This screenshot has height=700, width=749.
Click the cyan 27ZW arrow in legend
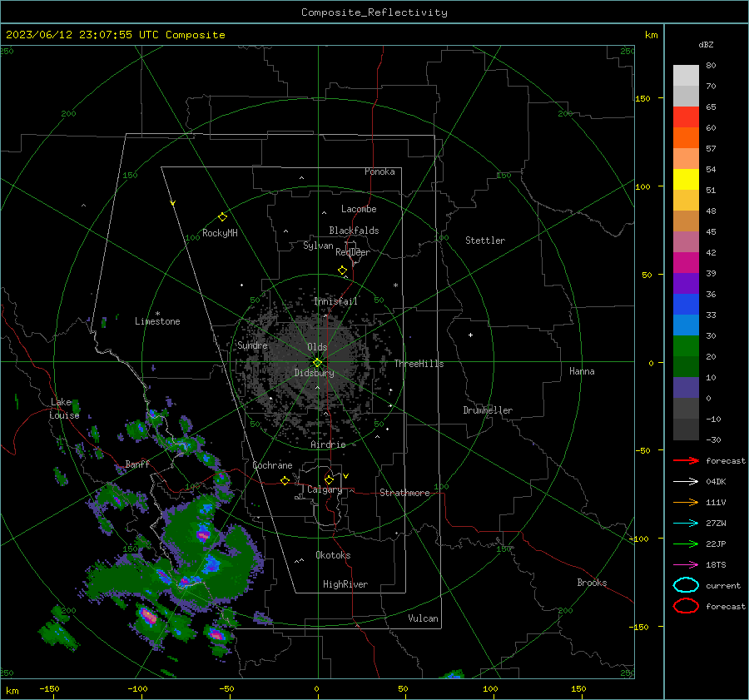(x=686, y=524)
